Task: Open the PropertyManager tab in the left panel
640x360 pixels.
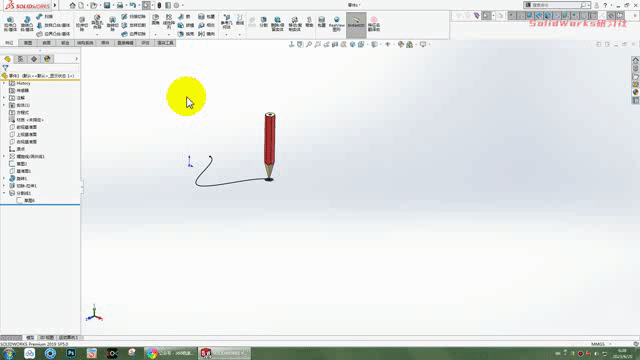Action: coord(20,59)
